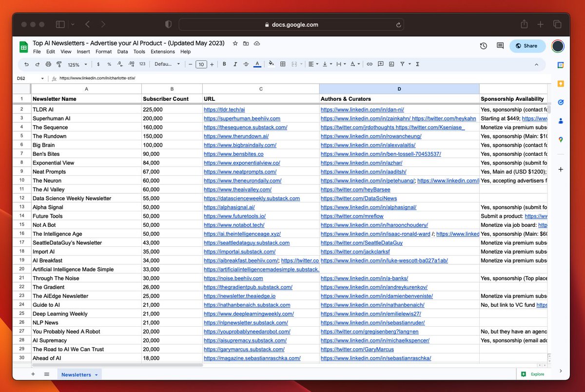Decrease decimal places
The height and width of the screenshot is (392, 585).
(120, 64)
